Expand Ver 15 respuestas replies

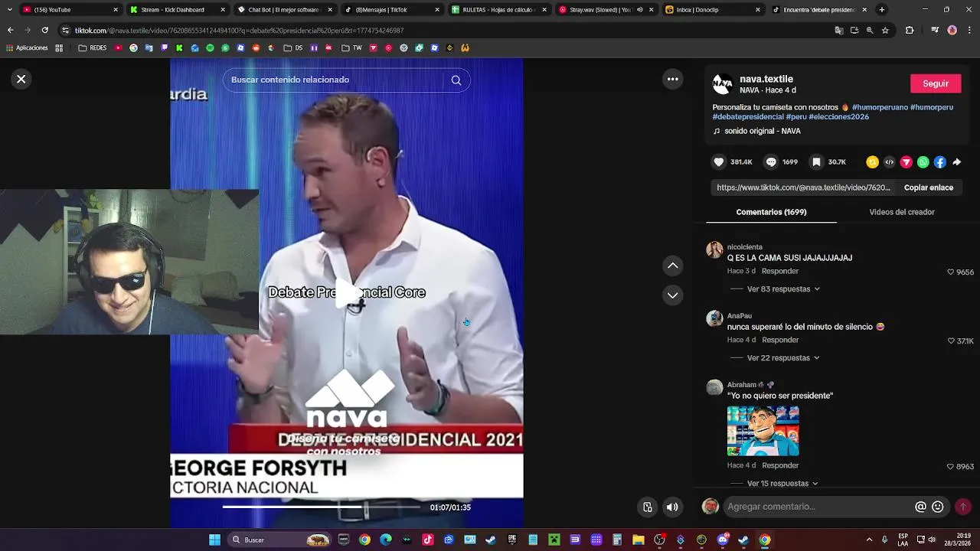point(782,484)
